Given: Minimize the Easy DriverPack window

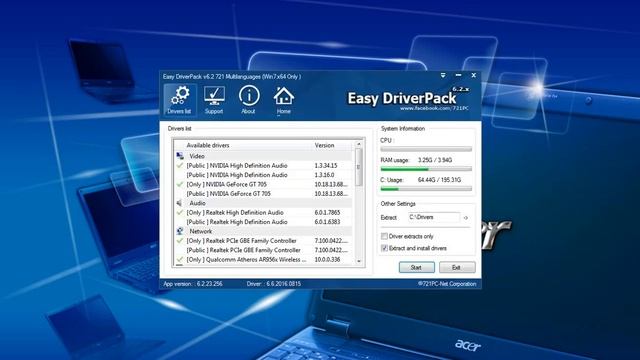Looking at the screenshot, I should point(458,76).
